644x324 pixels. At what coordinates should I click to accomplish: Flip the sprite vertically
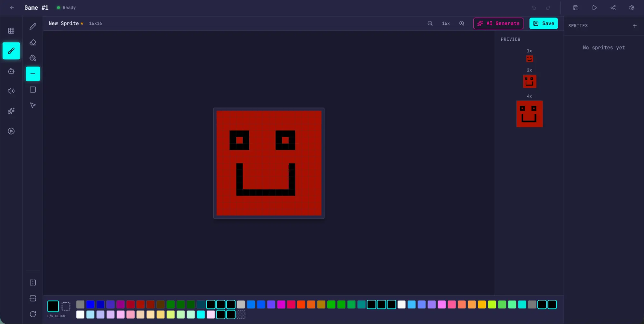(33, 298)
